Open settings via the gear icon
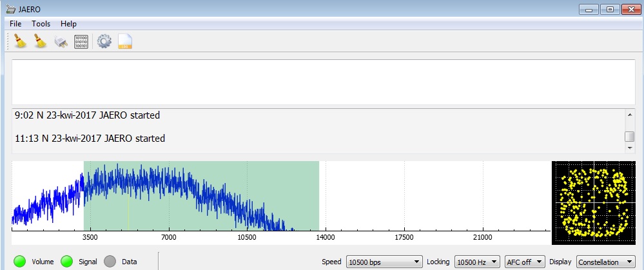Image resolution: width=644 pixels, height=270 pixels. point(104,41)
